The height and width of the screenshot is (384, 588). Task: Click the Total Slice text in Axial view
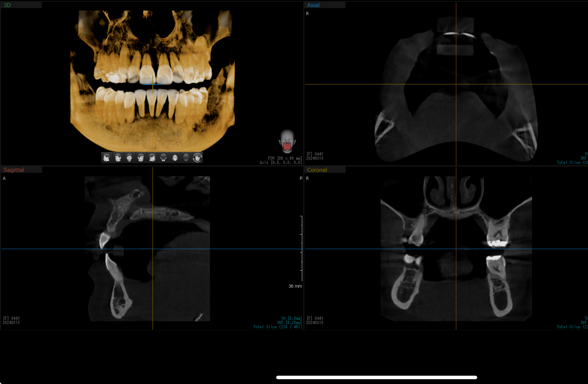pos(572,163)
